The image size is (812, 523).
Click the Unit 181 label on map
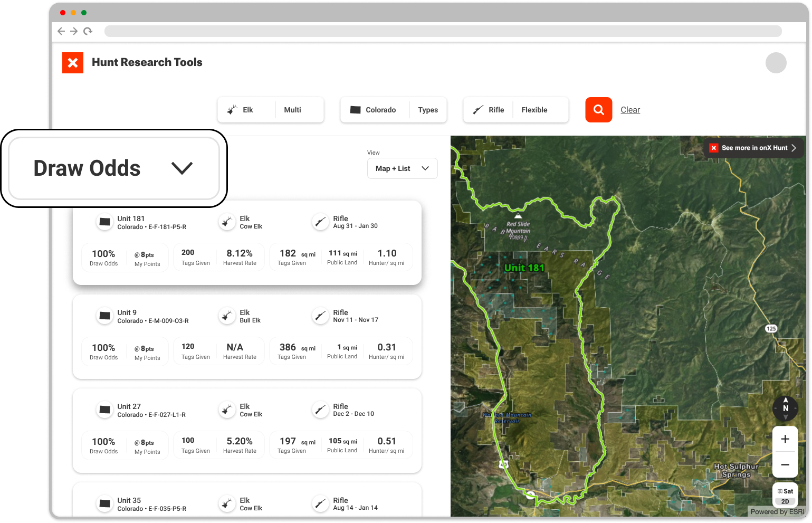[524, 268]
